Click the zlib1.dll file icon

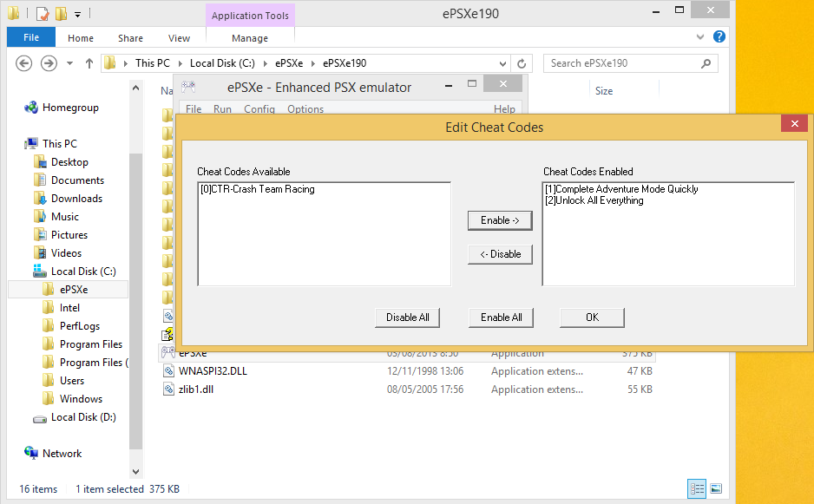(169, 389)
